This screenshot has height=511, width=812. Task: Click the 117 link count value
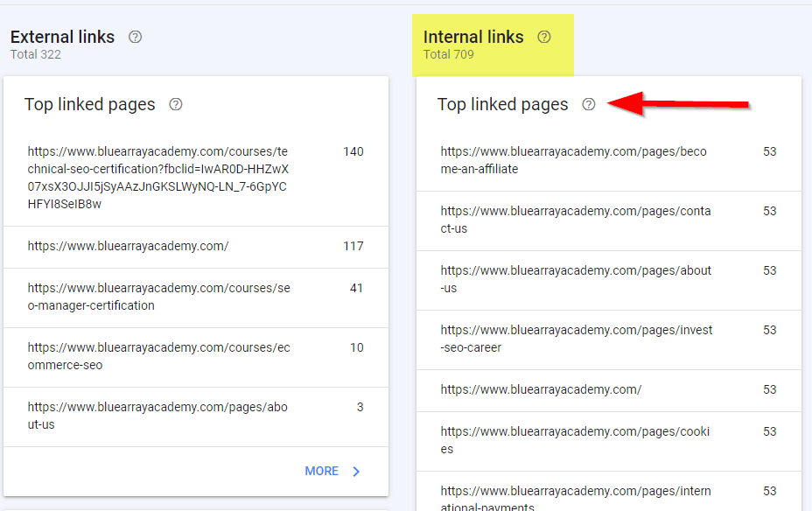tap(353, 246)
